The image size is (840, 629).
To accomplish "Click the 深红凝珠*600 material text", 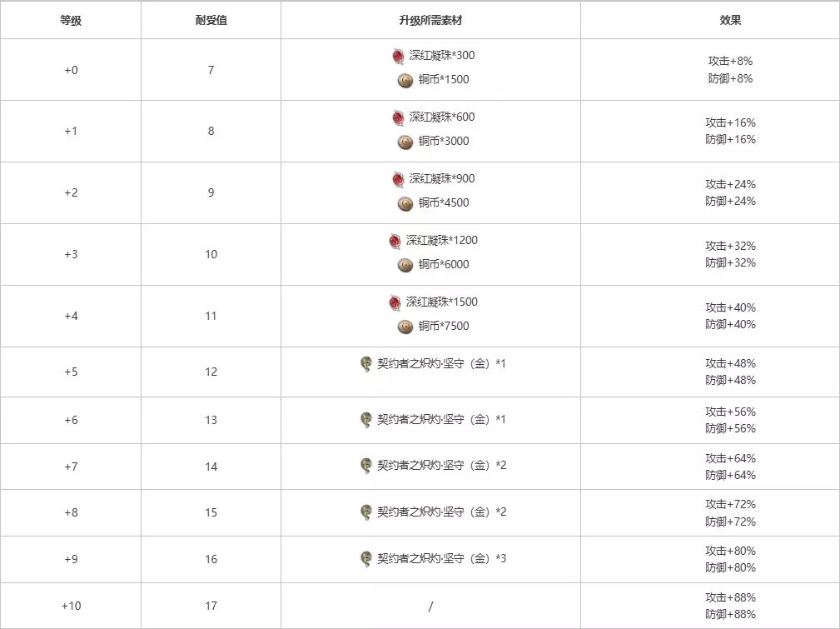I will click(442, 117).
